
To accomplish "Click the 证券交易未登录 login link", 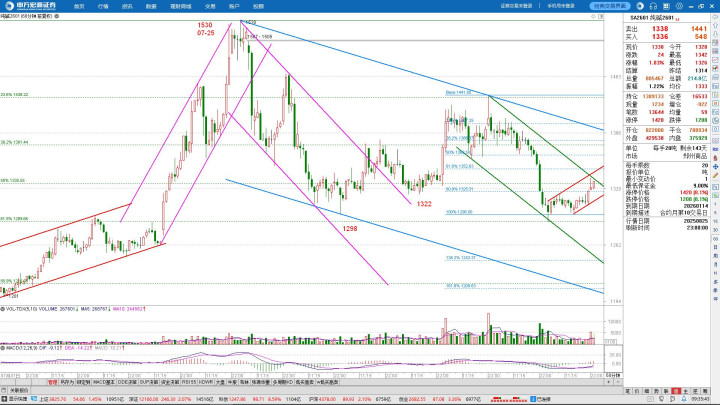I will [x=516, y=6].
